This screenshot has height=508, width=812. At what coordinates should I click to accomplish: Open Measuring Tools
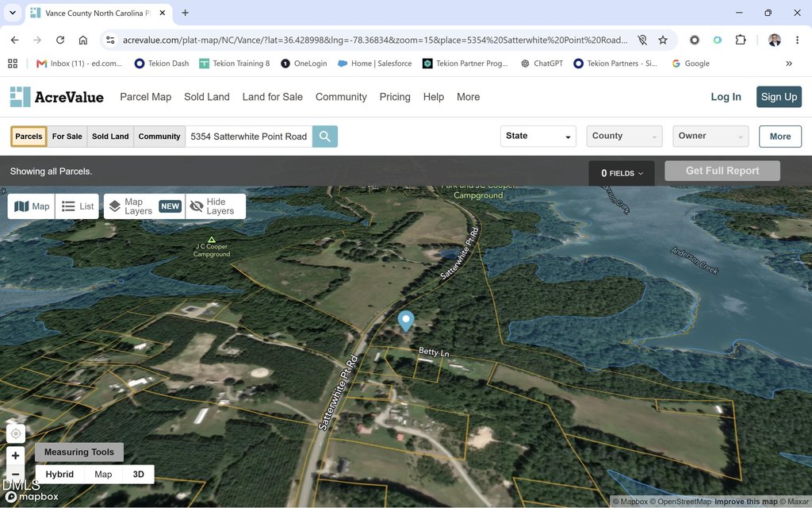point(79,452)
